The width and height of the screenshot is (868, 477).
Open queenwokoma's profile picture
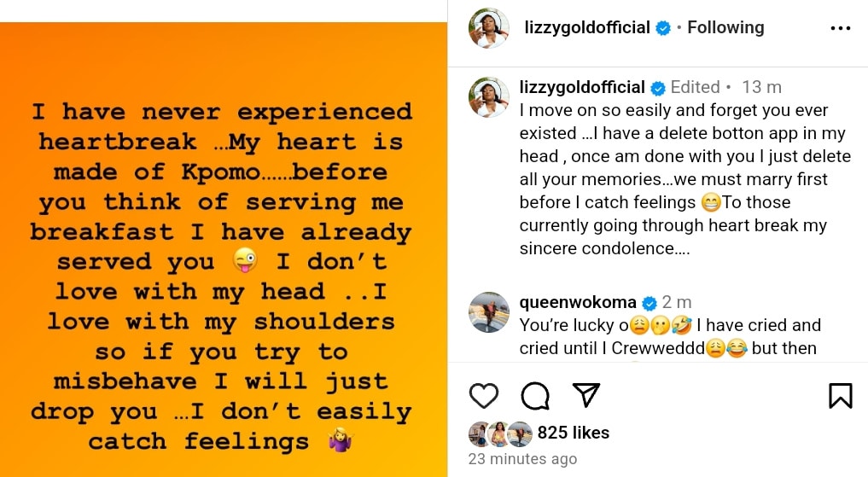tap(489, 312)
